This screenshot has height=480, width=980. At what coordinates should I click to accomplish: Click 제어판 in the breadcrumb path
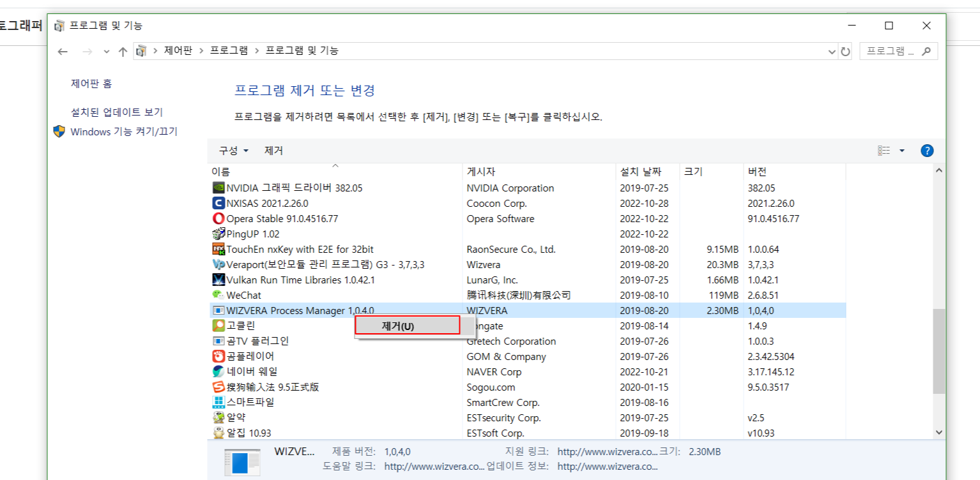[x=178, y=51]
